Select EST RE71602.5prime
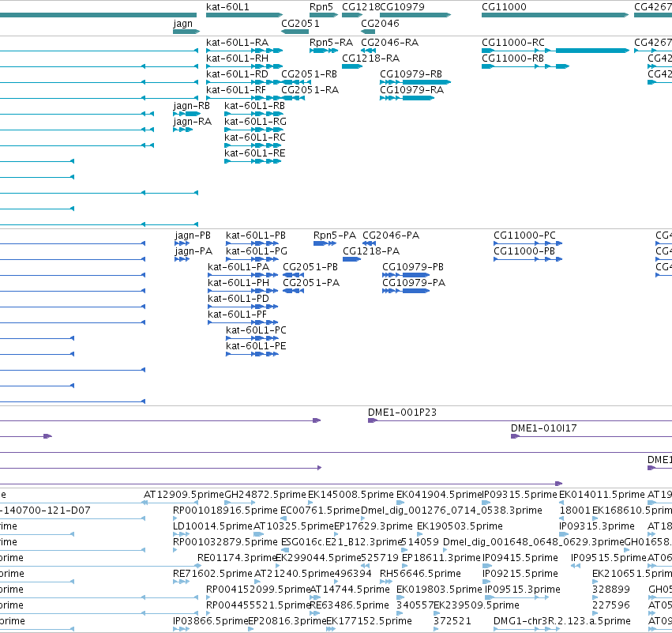 click(212, 574)
